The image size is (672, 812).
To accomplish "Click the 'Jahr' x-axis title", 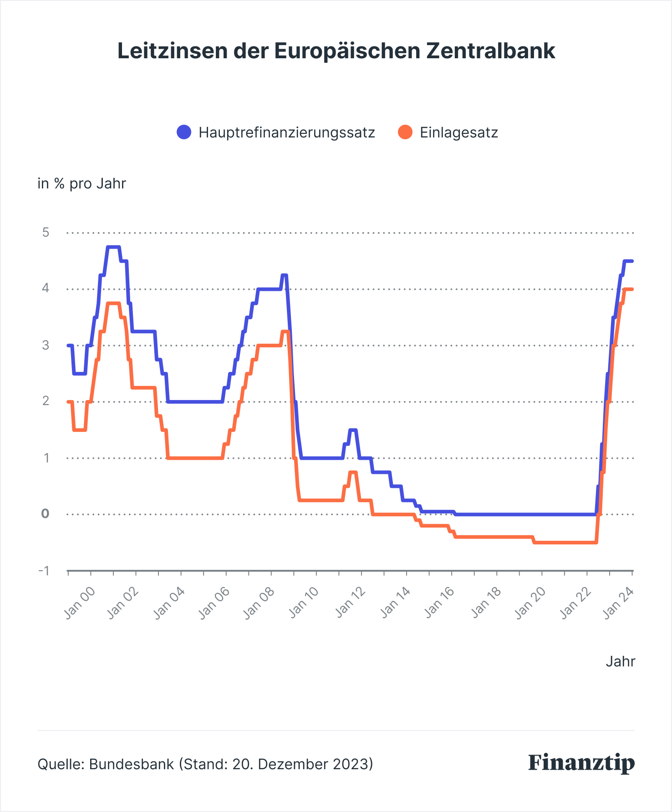I will 620,661.
